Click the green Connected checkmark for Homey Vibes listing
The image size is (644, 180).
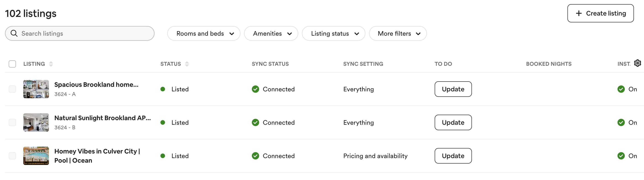pyautogui.click(x=255, y=156)
